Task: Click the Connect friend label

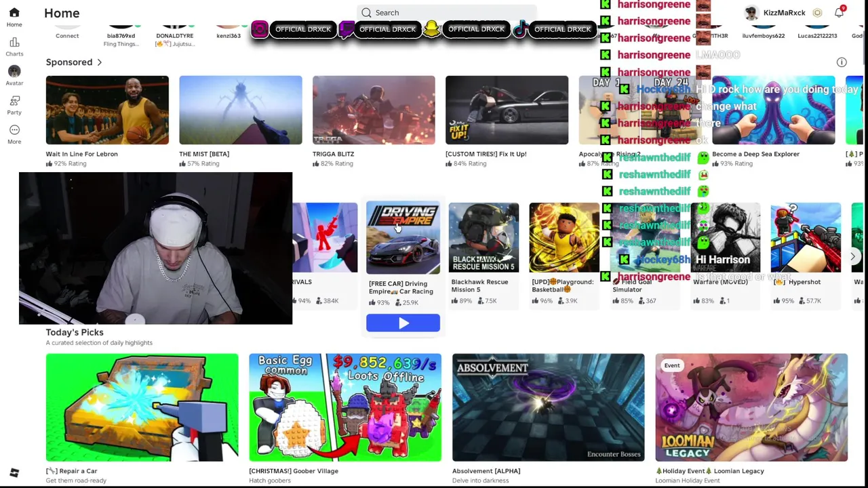Action: tap(67, 36)
